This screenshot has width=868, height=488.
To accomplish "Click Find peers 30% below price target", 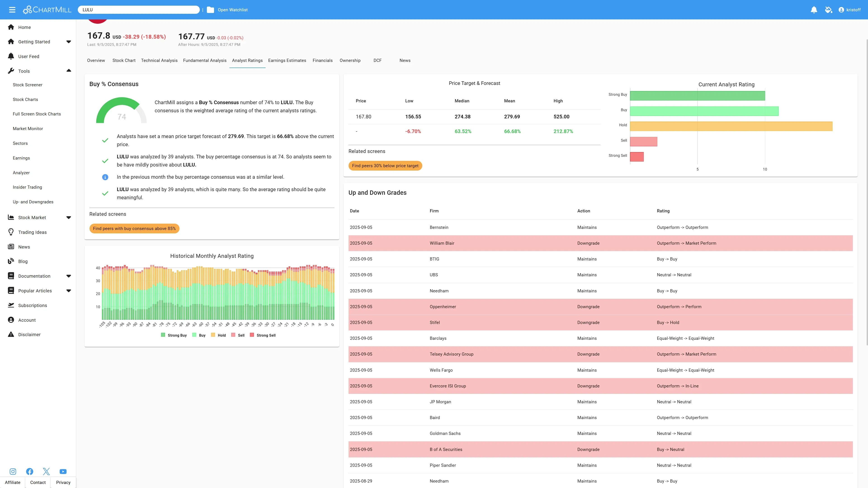I will point(385,166).
